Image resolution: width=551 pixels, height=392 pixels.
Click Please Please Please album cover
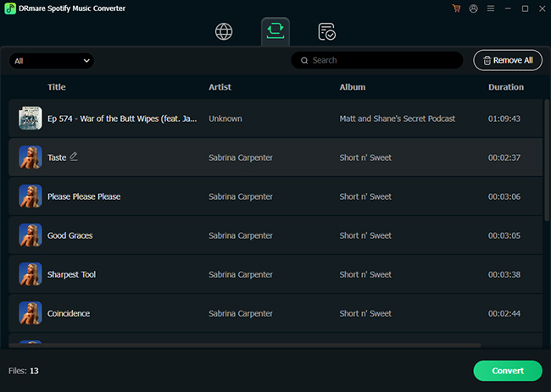[x=31, y=196]
